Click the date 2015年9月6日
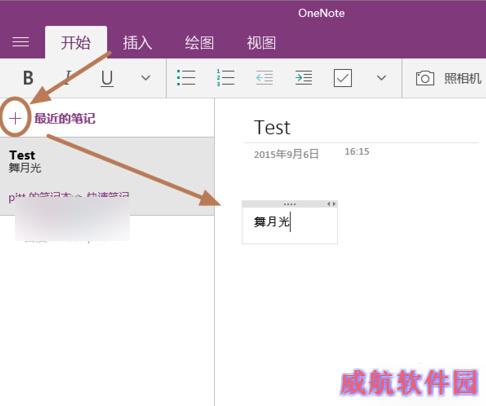 coord(286,154)
